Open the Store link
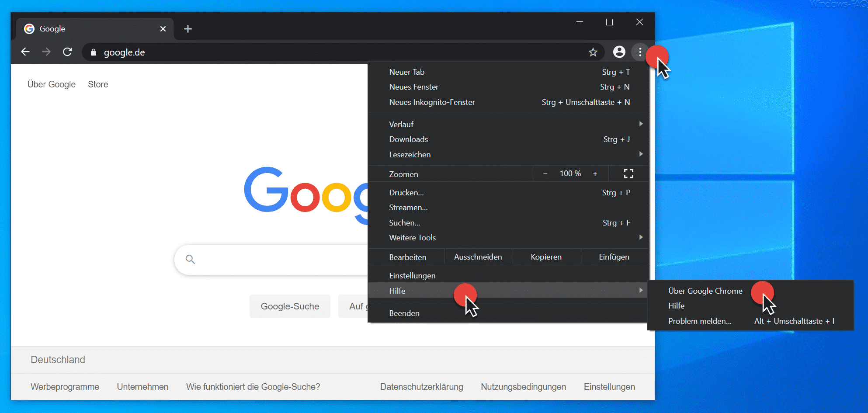The height and width of the screenshot is (413, 868). tap(98, 84)
